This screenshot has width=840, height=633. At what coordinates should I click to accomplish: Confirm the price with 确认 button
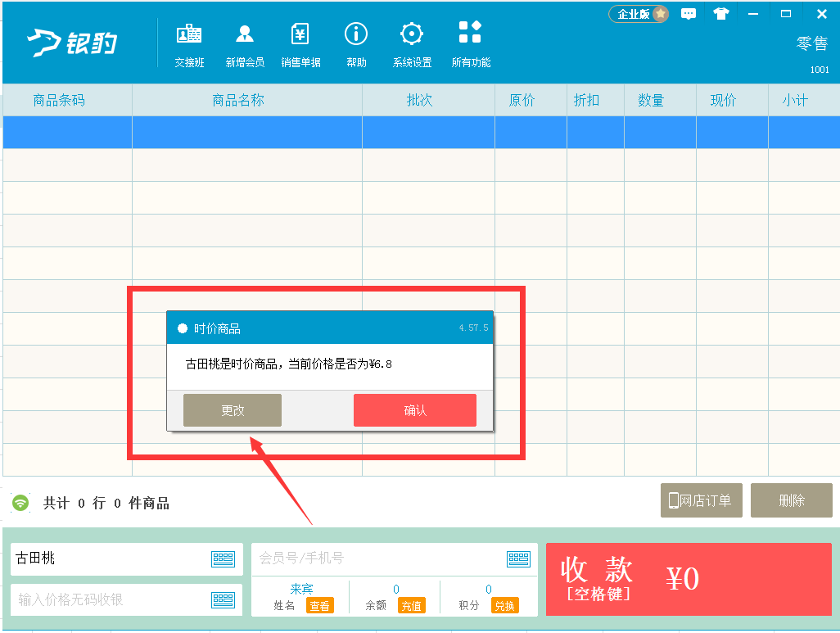click(414, 410)
